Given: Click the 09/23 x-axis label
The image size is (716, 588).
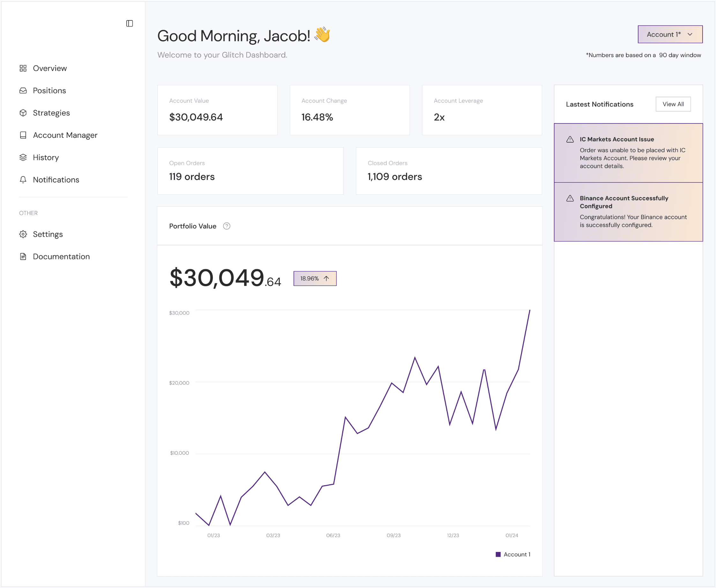Looking at the screenshot, I should (x=393, y=535).
